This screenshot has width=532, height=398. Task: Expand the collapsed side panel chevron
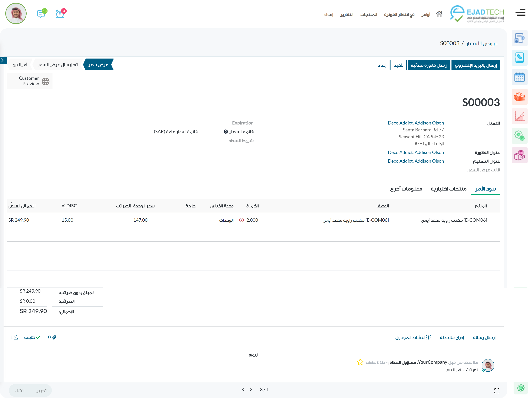pos(2,60)
